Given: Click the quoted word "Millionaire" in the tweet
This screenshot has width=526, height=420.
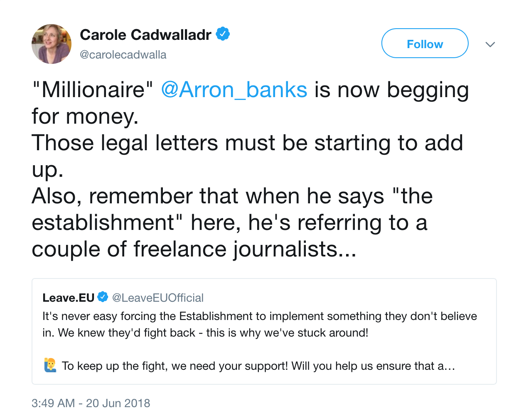Looking at the screenshot, I should click(93, 90).
